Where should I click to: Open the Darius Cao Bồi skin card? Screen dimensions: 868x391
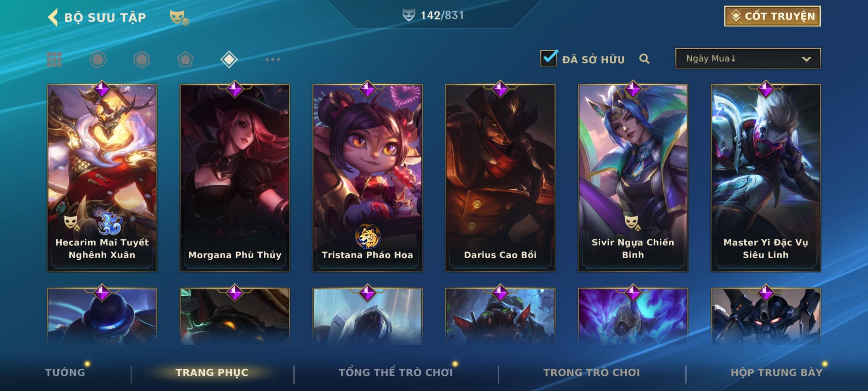[500, 178]
